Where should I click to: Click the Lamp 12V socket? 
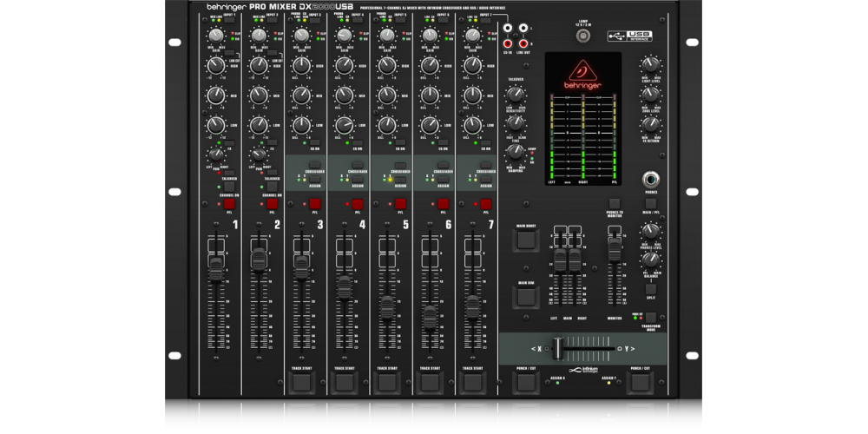click(583, 36)
